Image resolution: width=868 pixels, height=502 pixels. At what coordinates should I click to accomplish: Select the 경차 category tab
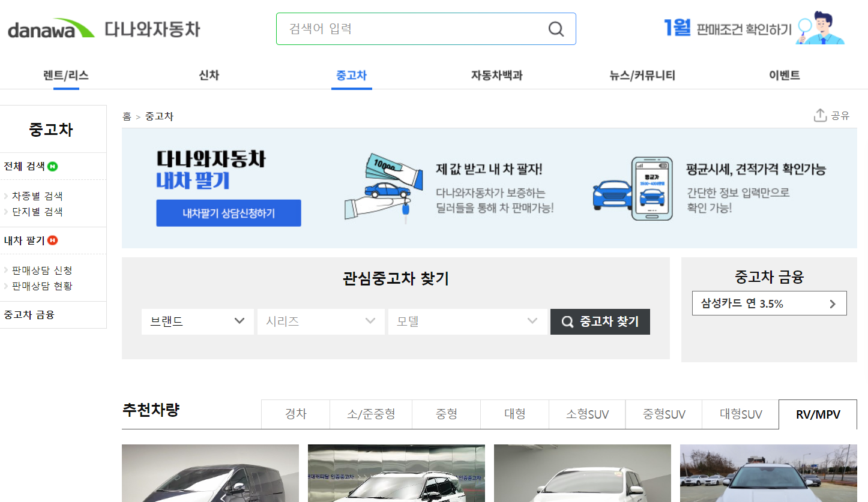click(x=295, y=414)
